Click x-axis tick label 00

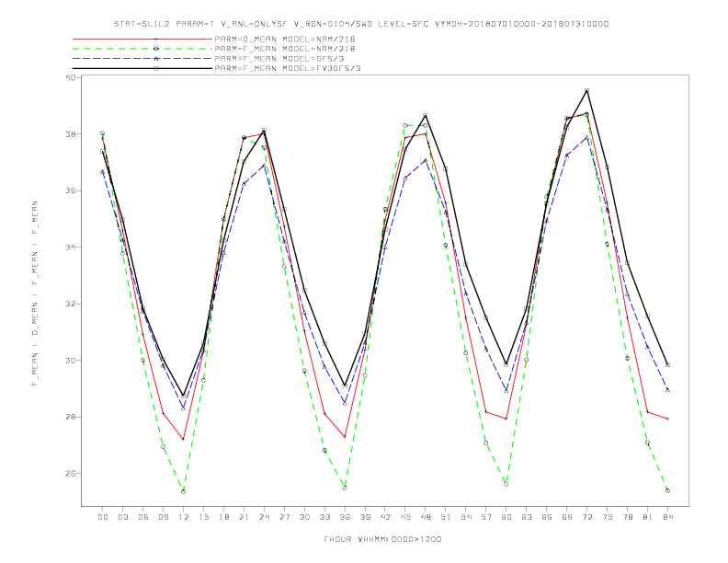tap(103, 517)
